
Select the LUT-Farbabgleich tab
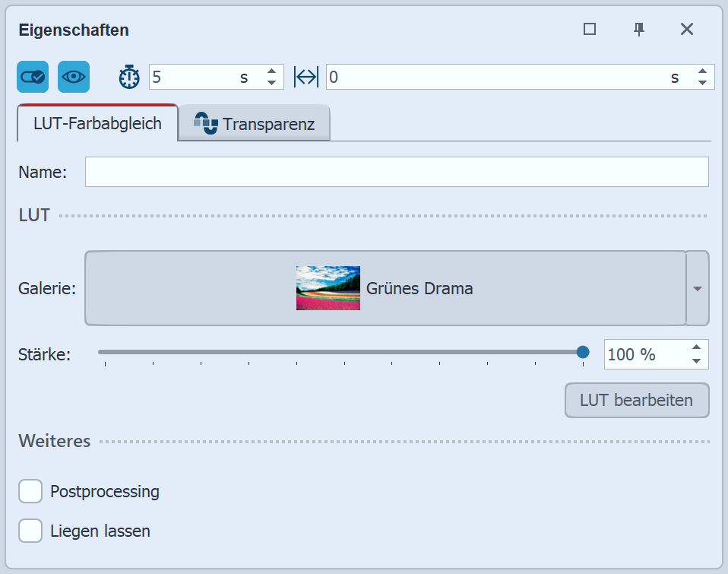point(97,122)
